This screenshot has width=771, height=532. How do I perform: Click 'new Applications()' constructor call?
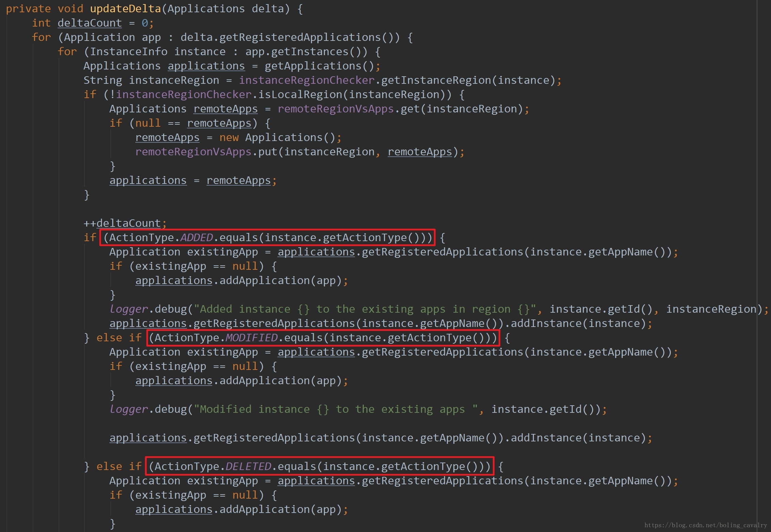coord(277,138)
